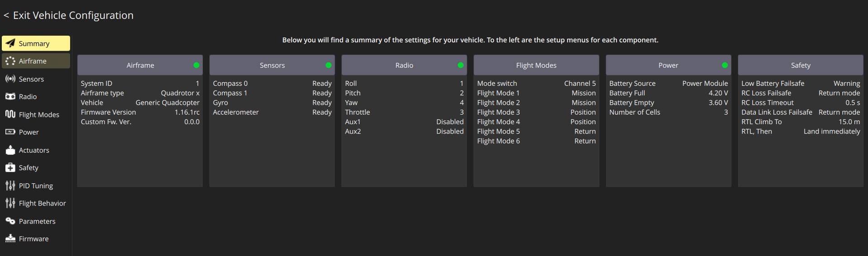Open Actuators using its sidebar icon
Image resolution: width=868 pixels, height=256 pixels.
pyautogui.click(x=10, y=150)
